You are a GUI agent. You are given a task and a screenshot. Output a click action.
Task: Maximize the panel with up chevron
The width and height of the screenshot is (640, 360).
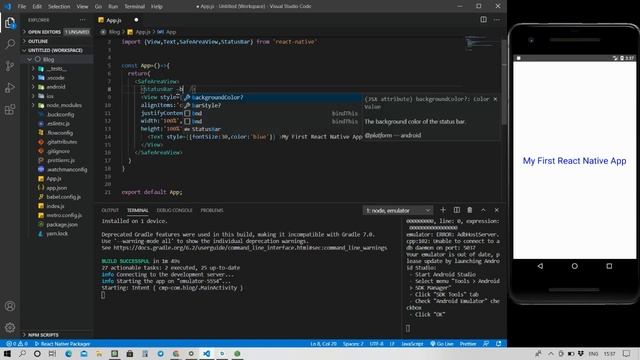[483, 210]
